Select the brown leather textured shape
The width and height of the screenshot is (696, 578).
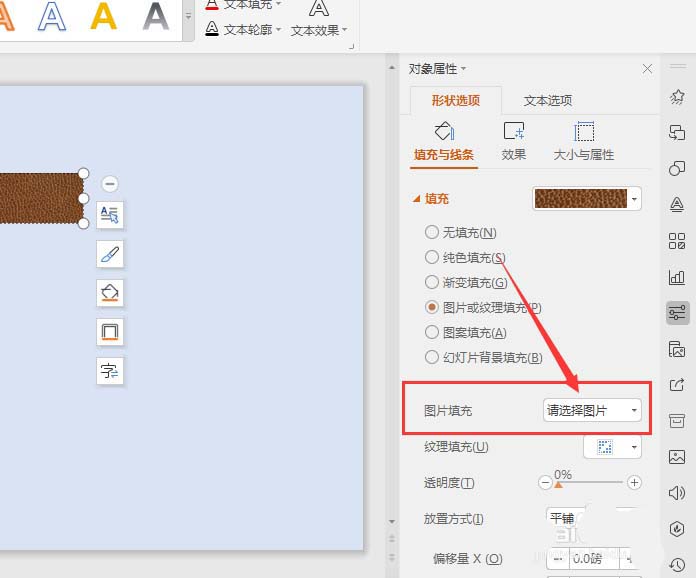(41, 198)
